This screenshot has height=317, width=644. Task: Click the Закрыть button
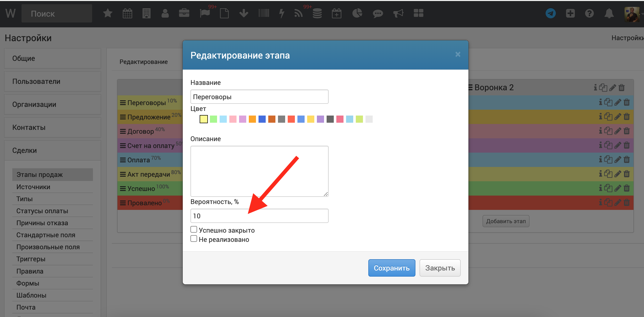(x=440, y=268)
